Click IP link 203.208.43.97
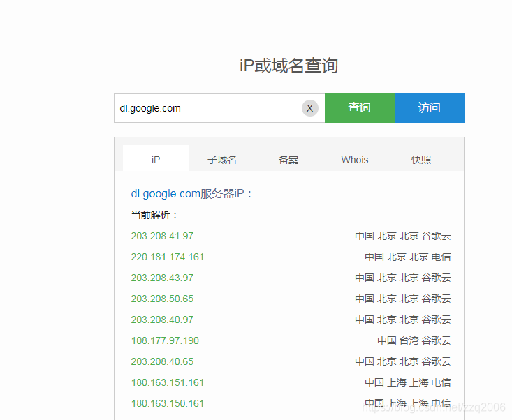 (x=162, y=278)
